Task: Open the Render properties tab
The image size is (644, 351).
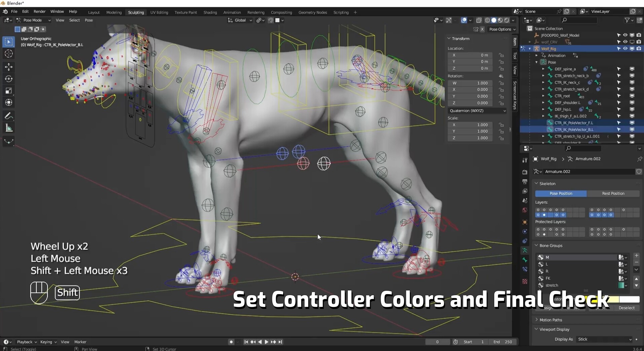Action: [x=524, y=172]
